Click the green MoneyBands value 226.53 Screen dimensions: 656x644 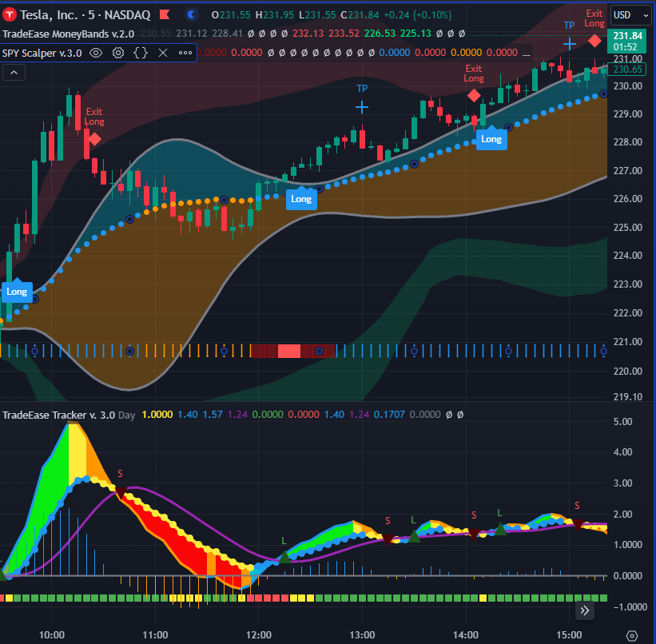[380, 34]
